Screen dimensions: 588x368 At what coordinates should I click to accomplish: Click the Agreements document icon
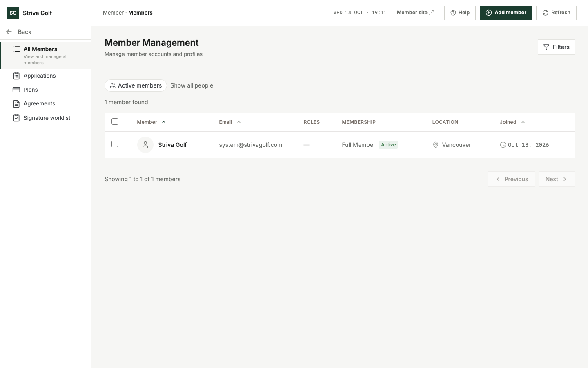(16, 104)
